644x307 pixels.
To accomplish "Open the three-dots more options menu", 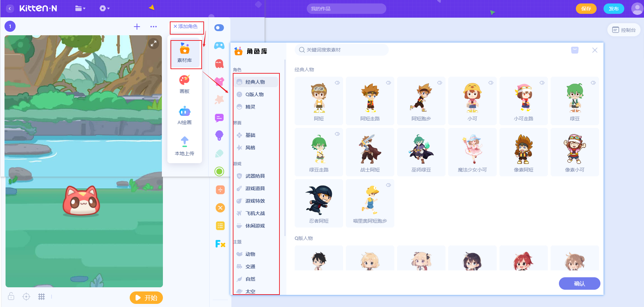I will point(154,27).
